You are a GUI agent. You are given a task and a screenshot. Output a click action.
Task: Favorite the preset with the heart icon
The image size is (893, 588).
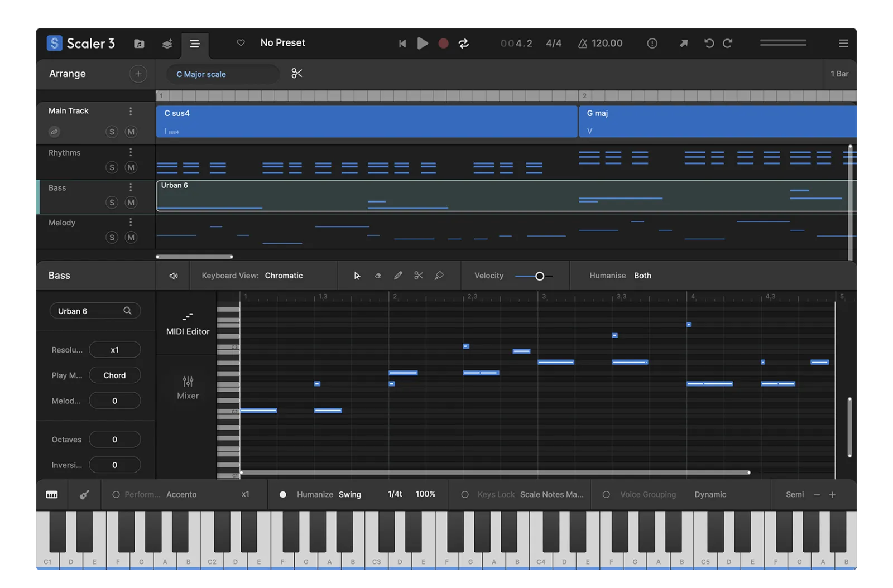pyautogui.click(x=241, y=42)
